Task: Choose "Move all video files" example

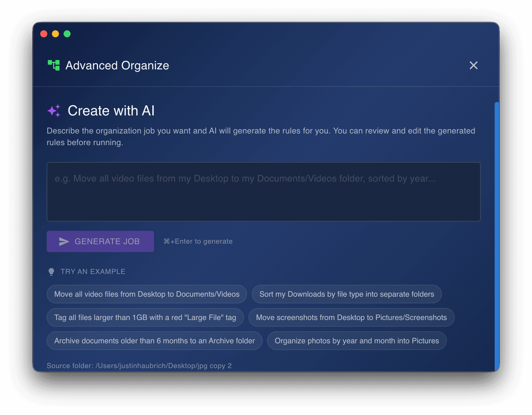Action: 147,294
